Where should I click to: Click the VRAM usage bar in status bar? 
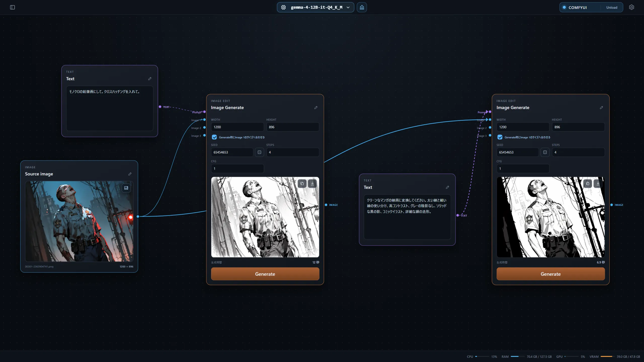pos(607,356)
